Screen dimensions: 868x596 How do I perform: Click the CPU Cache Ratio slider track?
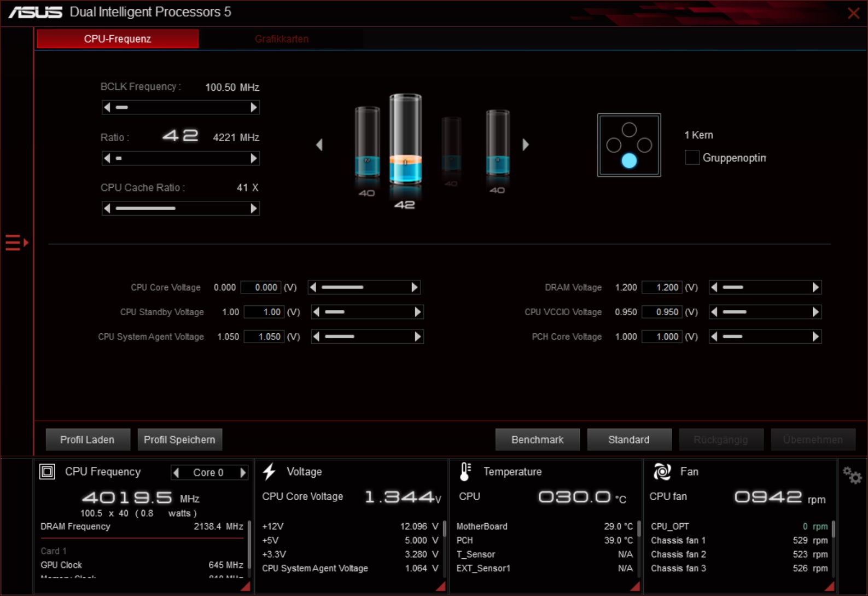coord(180,208)
